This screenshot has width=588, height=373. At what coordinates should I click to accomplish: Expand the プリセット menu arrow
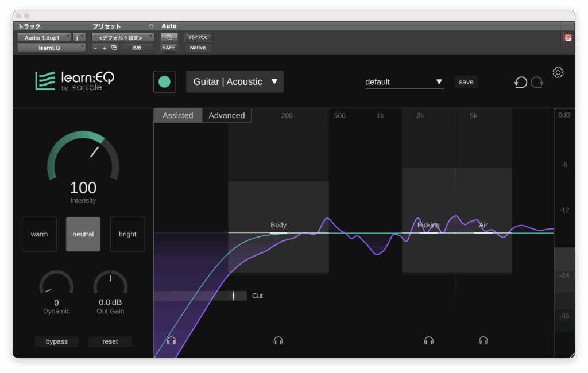pyautogui.click(x=151, y=26)
